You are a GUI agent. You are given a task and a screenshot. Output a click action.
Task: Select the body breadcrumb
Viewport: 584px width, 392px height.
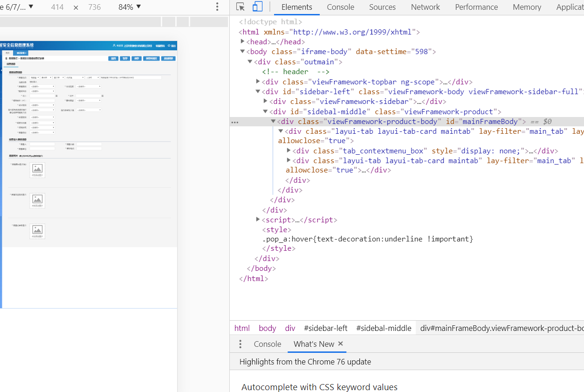coord(268,328)
